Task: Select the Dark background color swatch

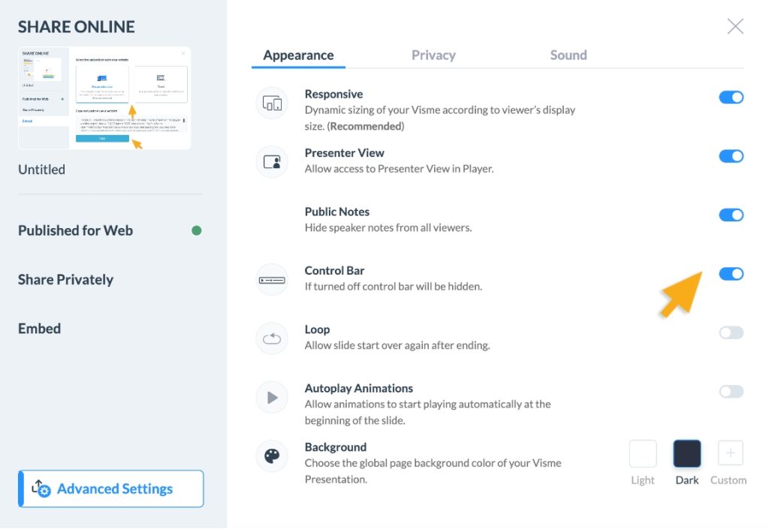Action: [686, 452]
